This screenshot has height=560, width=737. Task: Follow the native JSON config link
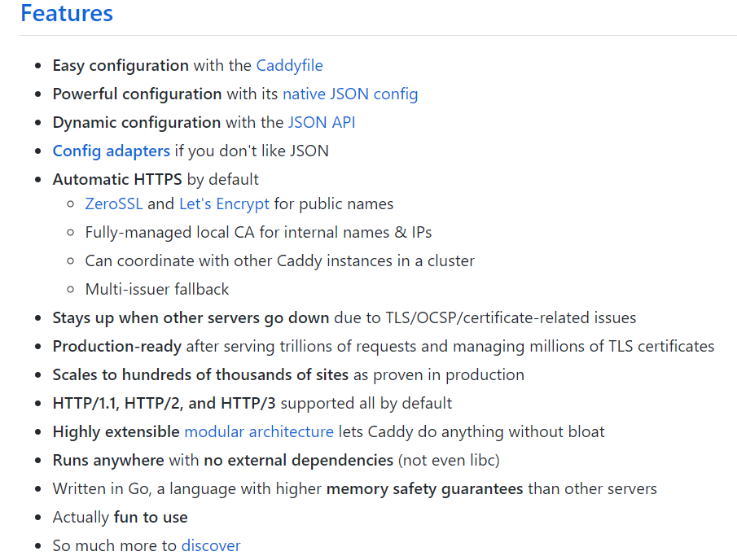(350, 94)
